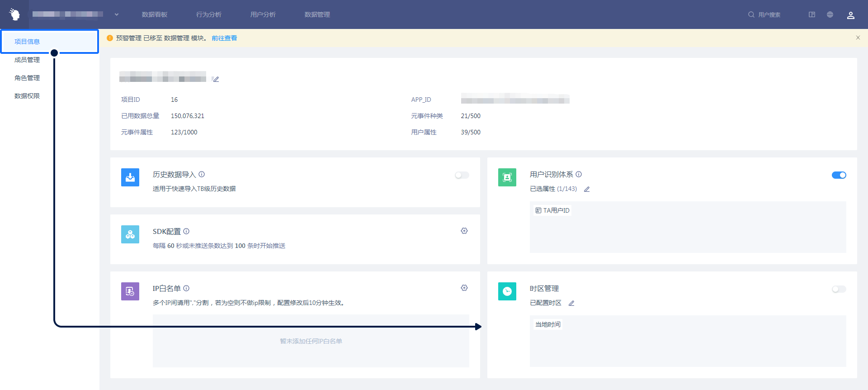
Task: Click the info icon beside 用户识别体系
Action: (579, 174)
